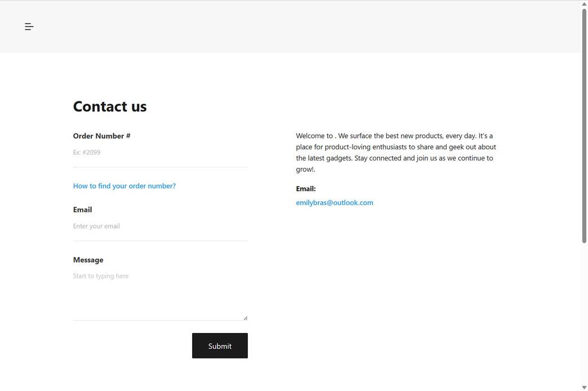Click the 'Email' label above the email input
The height and width of the screenshot is (391, 588).
coord(83,210)
